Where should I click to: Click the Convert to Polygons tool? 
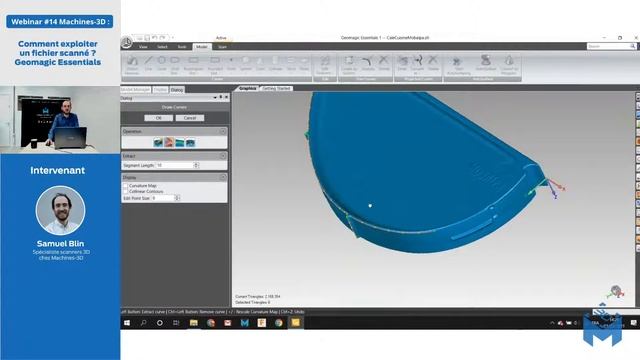coord(509,64)
